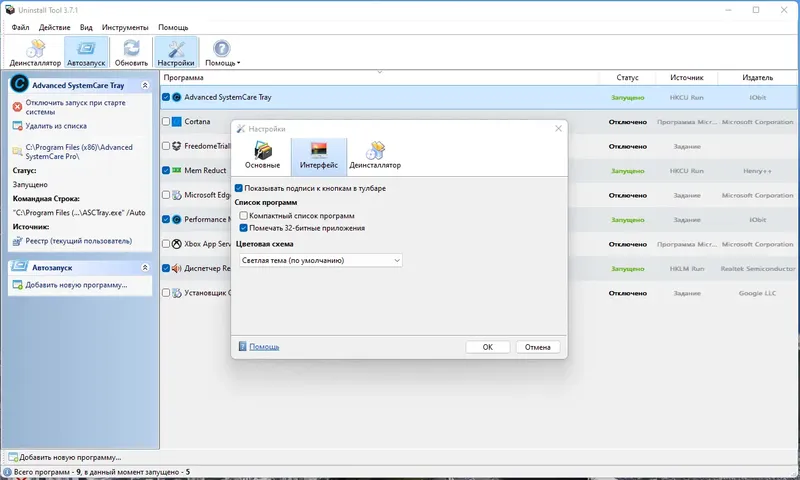Switch to the Автозапуск toolbar view
Viewport: 800px width, 480px height.
[86, 53]
